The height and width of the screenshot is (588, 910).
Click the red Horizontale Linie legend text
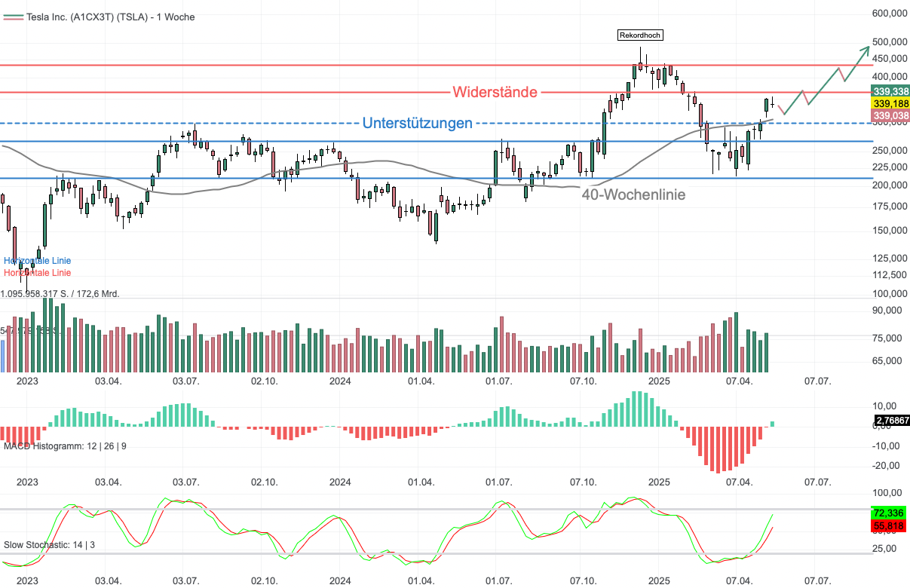(38, 273)
